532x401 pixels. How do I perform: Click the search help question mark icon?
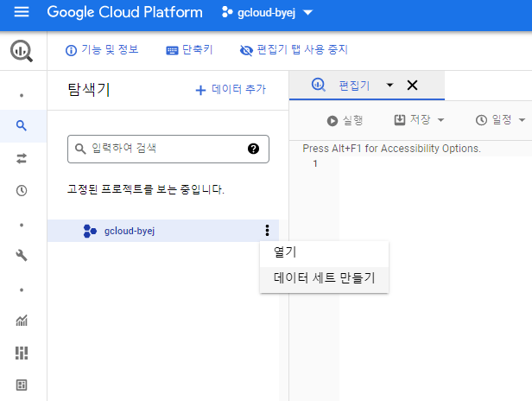[253, 149]
